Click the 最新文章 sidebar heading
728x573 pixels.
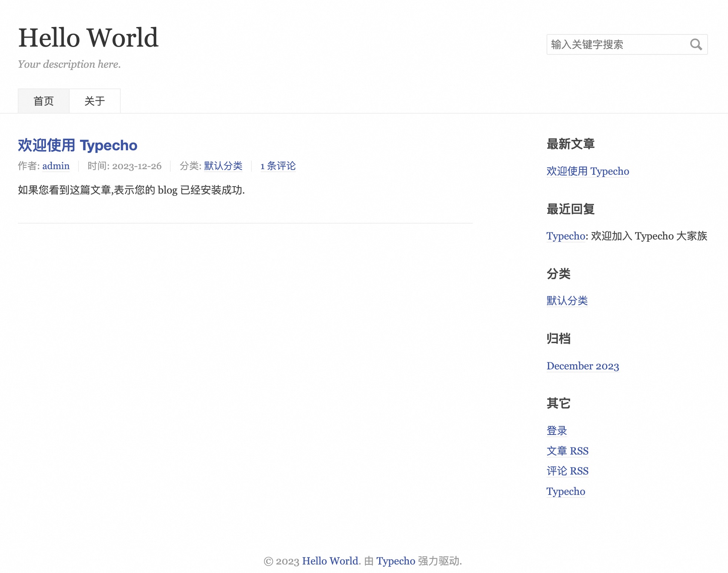pyautogui.click(x=571, y=144)
